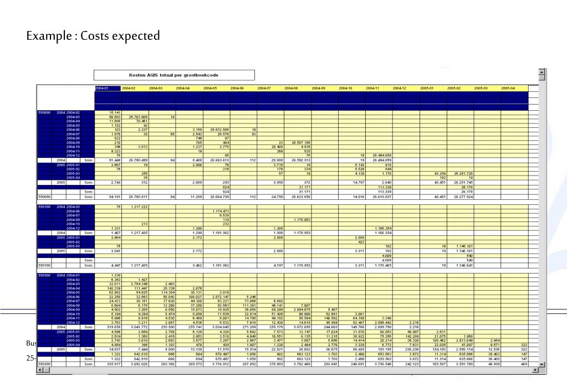Select the 2004-05 column header
Viewport: 567px width, 392px height.
pyautogui.click(x=216, y=88)
